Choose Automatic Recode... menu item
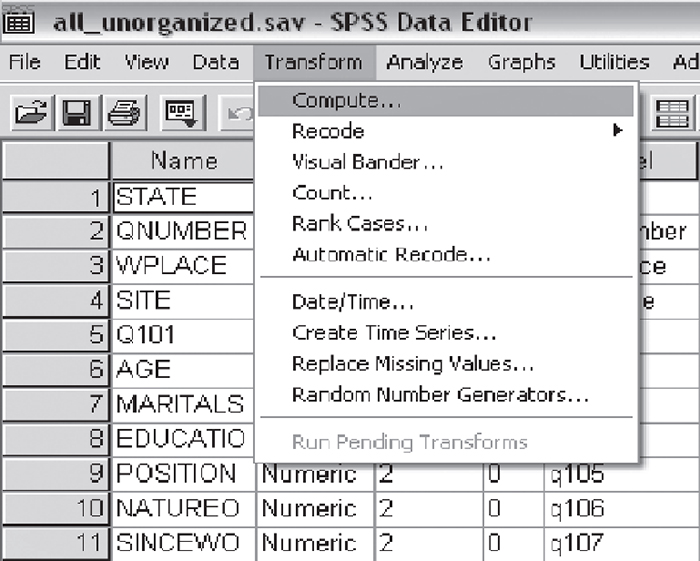The image size is (700, 561). pyautogui.click(x=391, y=255)
